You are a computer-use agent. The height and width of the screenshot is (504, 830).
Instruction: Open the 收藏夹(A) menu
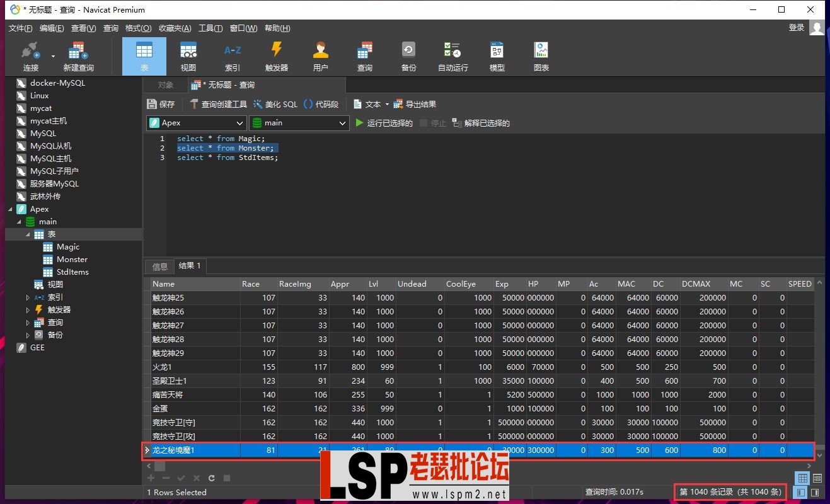point(174,28)
